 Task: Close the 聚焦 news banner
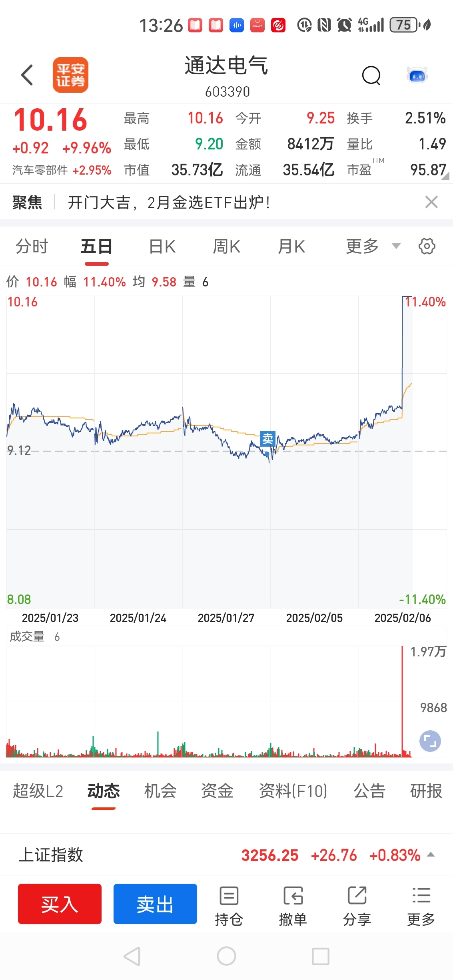(431, 202)
